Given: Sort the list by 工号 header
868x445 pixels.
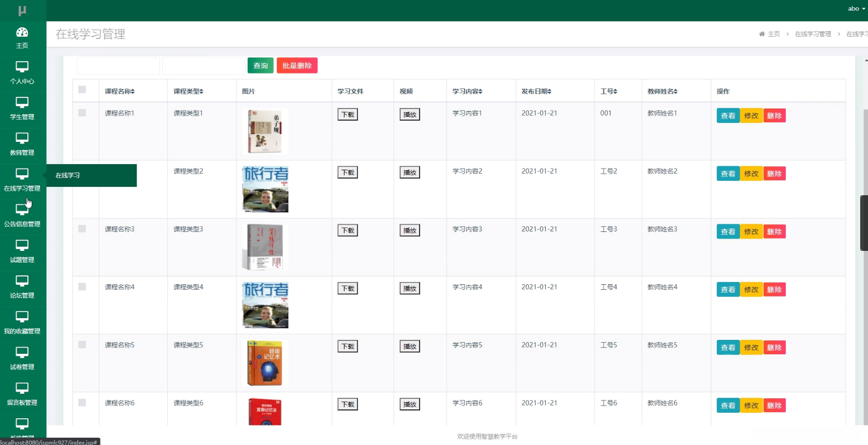Looking at the screenshot, I should click(x=609, y=91).
